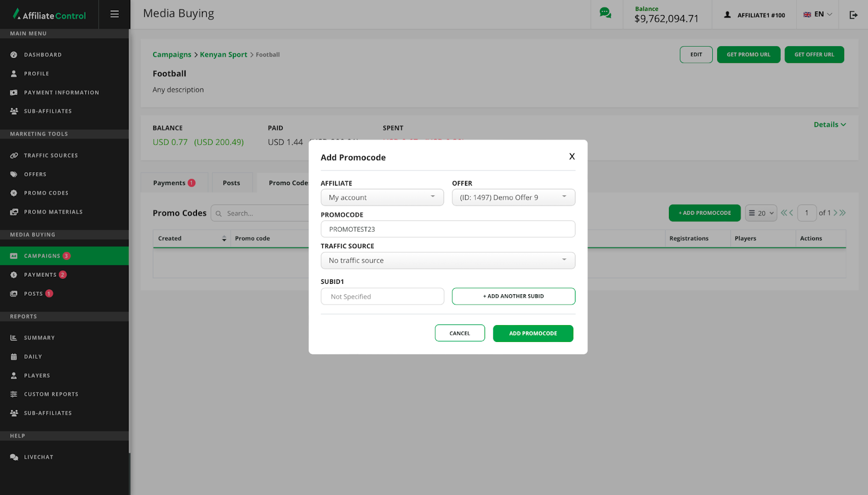Click the logout icon

853,15
